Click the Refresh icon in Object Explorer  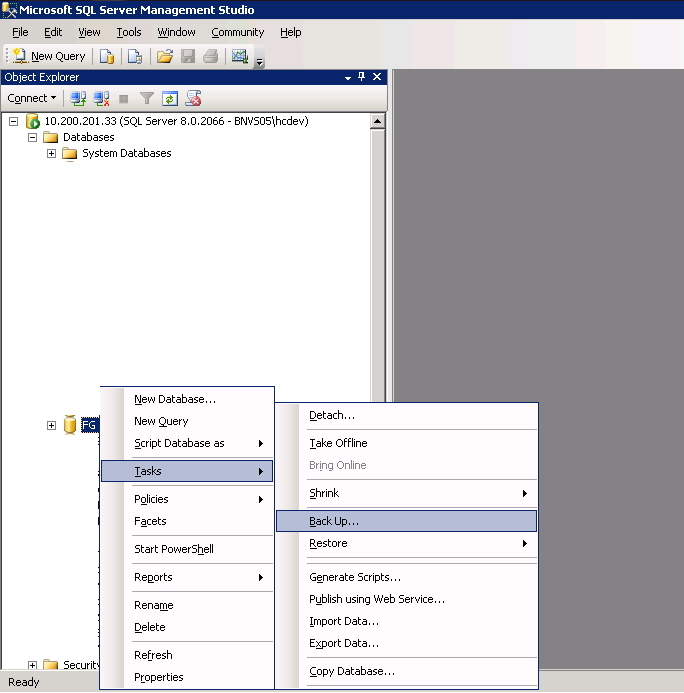click(170, 98)
